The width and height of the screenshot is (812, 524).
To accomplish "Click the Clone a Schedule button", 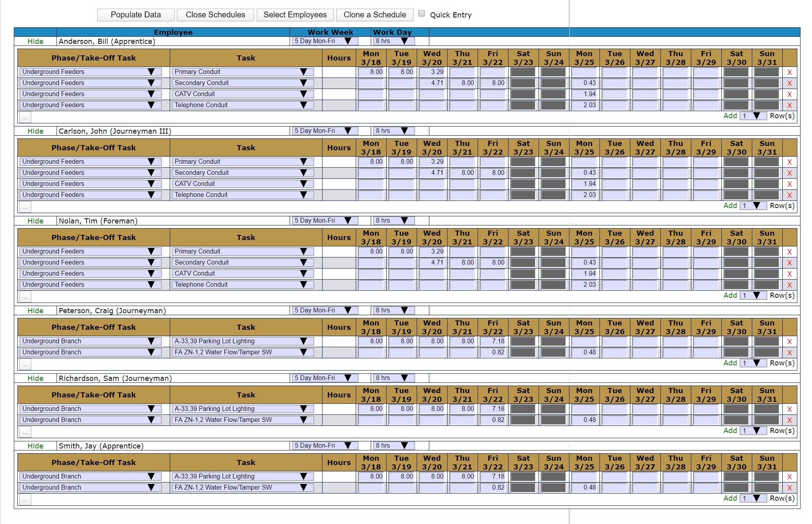I will [375, 15].
